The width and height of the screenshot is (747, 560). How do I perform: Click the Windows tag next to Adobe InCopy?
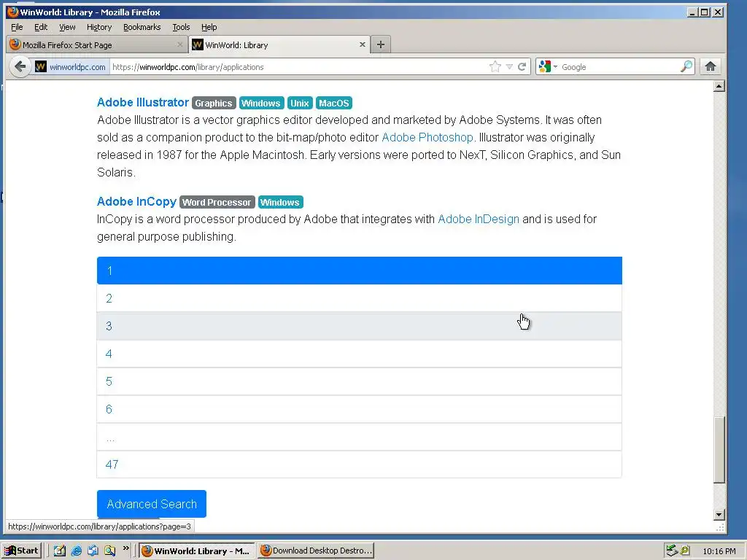coord(280,202)
